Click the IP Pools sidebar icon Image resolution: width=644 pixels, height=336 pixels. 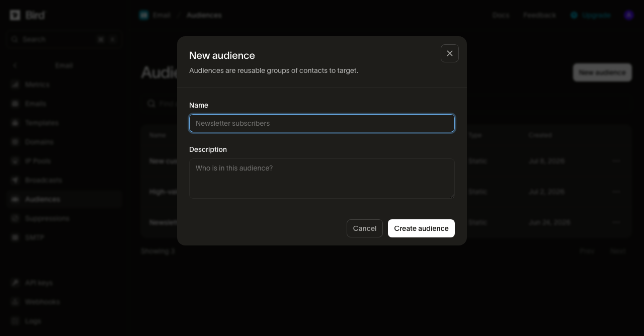coord(15,161)
